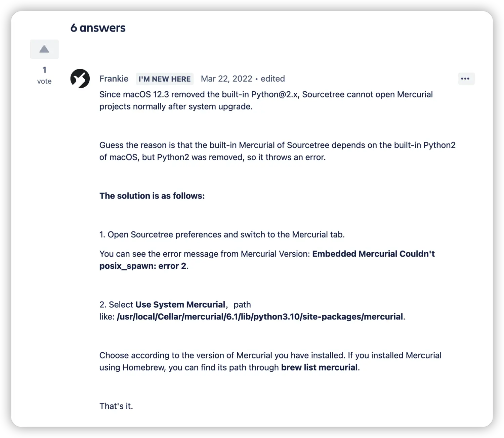Click step 1 about Sourcetree preferences
Screen dimensions: 504x438
pyautogui.click(x=222, y=234)
